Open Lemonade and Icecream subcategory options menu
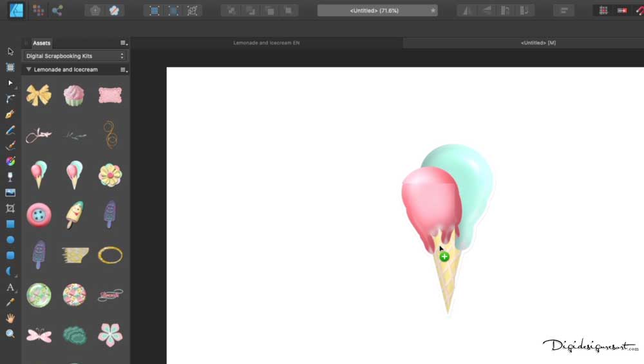Viewport: 644px width, 364px height. (x=124, y=70)
